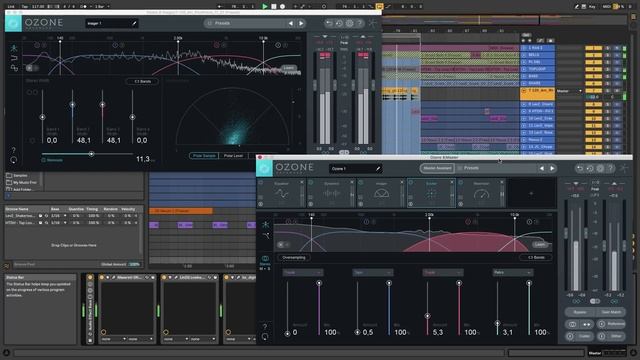Toggle the Maximizer module power button
The height and width of the screenshot is (360, 640).
[x=461, y=182]
